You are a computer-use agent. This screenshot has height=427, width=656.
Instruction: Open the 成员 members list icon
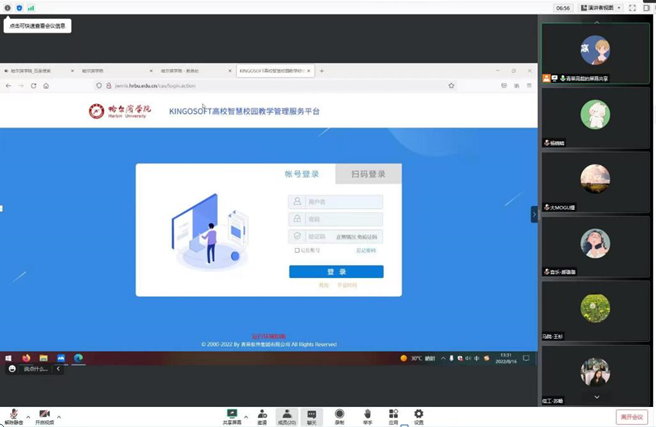[x=286, y=414]
